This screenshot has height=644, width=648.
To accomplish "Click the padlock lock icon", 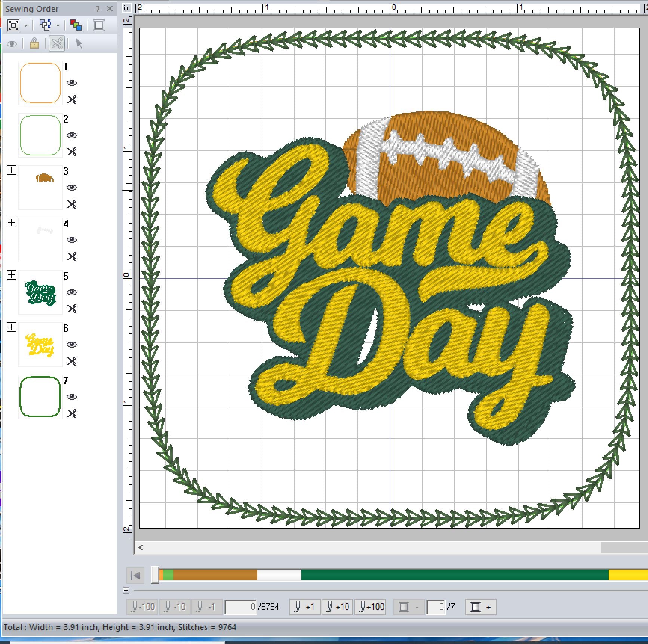I will tap(34, 44).
